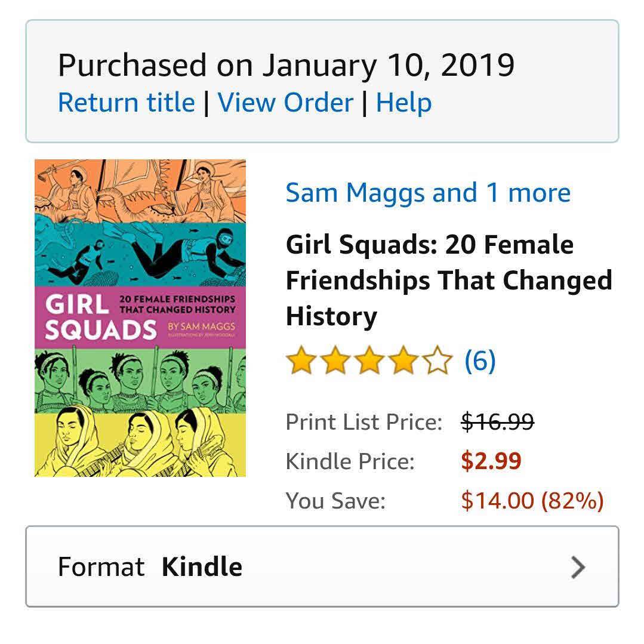Click the fourth gold rating star

[x=403, y=362]
